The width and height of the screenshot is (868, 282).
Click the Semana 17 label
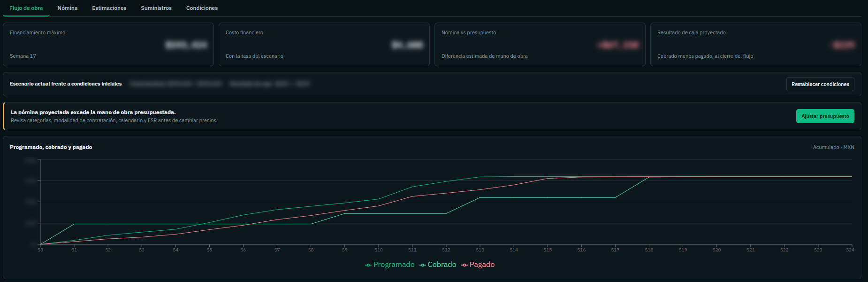23,56
